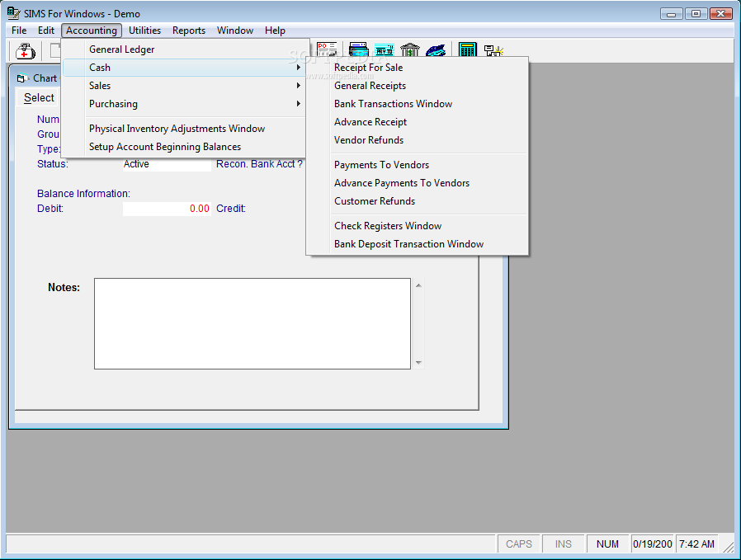Click the 7:42 AM status bar clock
This screenshot has width=741, height=560.
pos(696,544)
